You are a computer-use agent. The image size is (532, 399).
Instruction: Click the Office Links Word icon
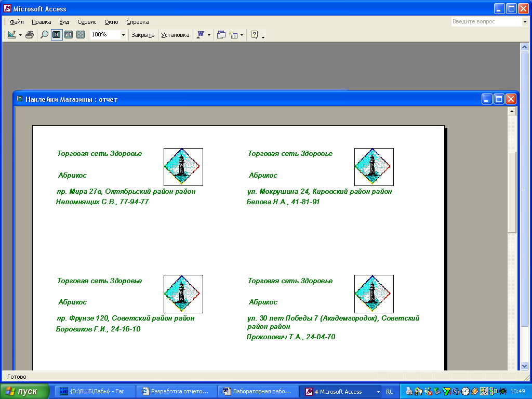(201, 35)
